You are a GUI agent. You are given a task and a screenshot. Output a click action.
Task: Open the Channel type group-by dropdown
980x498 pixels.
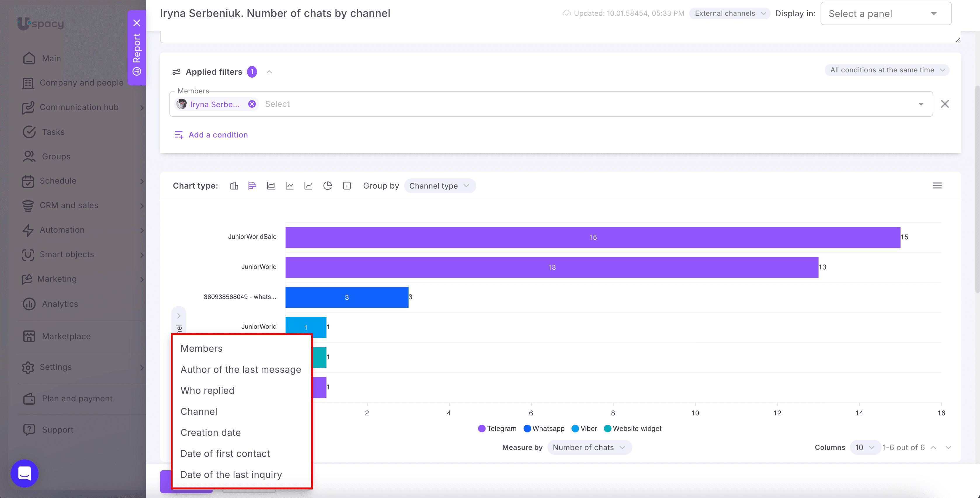click(439, 186)
